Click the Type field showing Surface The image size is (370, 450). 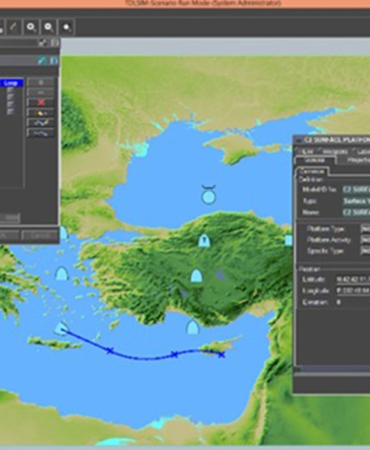356,201
